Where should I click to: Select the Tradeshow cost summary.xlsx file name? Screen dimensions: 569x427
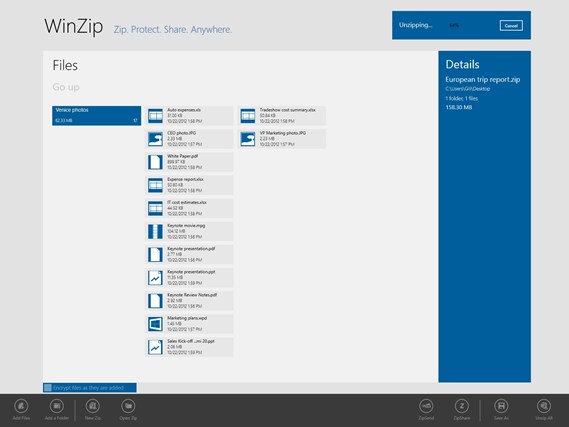pos(287,110)
